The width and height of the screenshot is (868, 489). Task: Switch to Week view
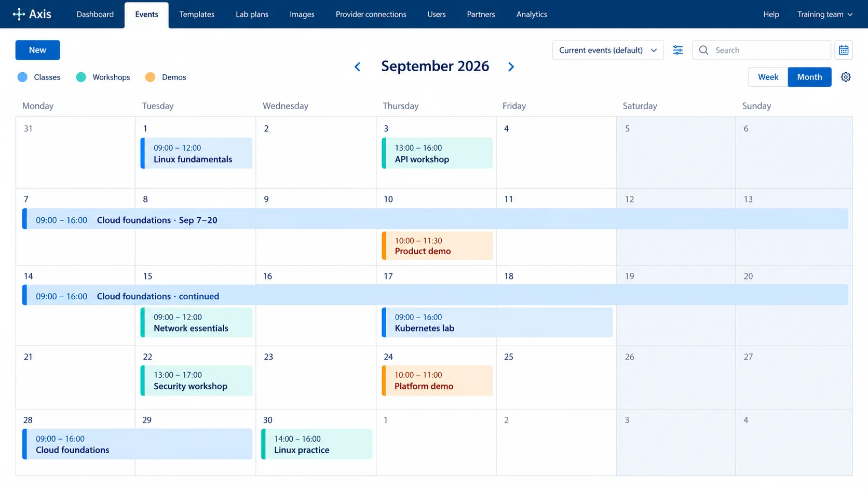(768, 77)
